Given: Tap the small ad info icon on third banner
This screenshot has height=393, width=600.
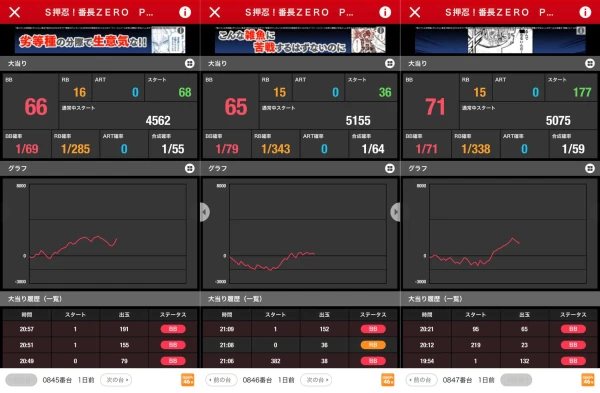Looking at the screenshot, I should [581, 31].
